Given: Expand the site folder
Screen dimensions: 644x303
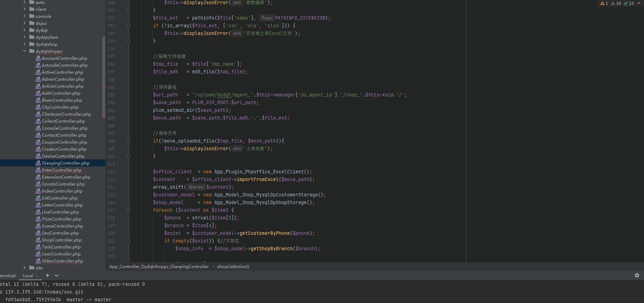Looking at the screenshot, I should click(x=24, y=268).
